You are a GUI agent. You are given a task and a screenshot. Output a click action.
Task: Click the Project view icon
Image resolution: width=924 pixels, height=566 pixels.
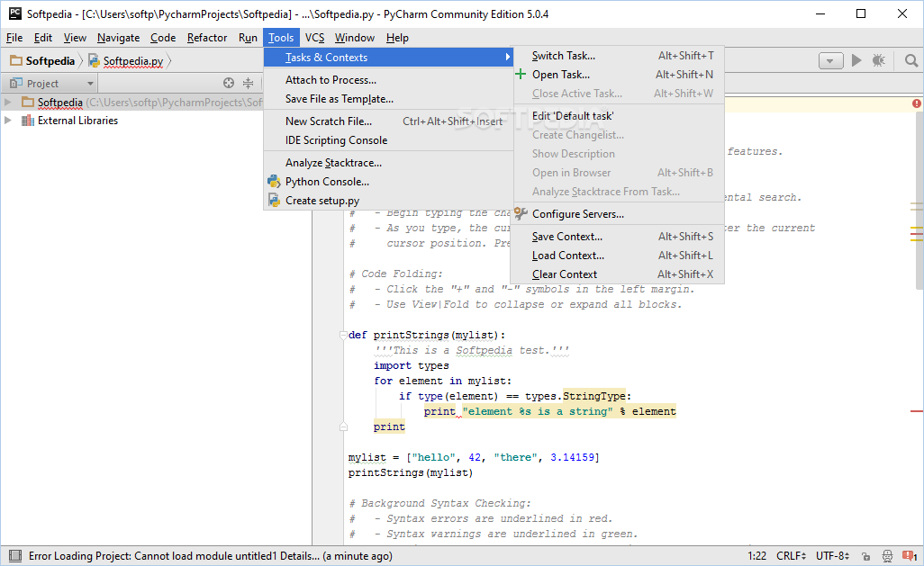(x=16, y=83)
